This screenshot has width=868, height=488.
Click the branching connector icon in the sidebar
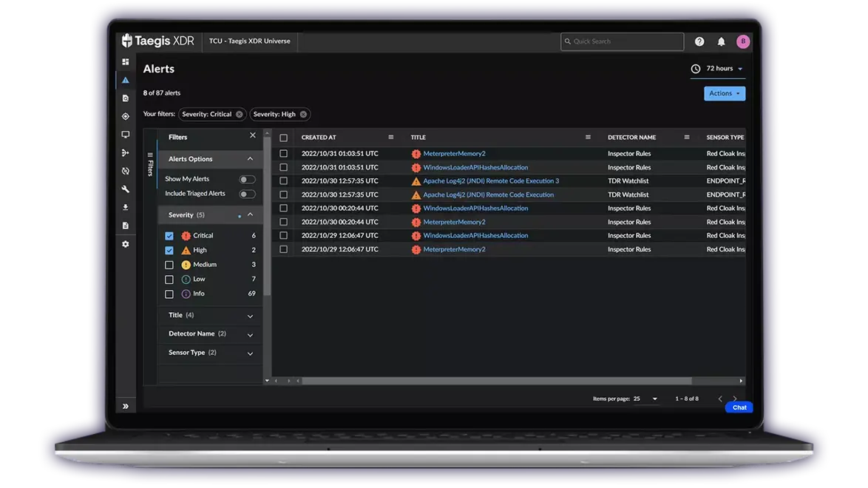(x=126, y=153)
